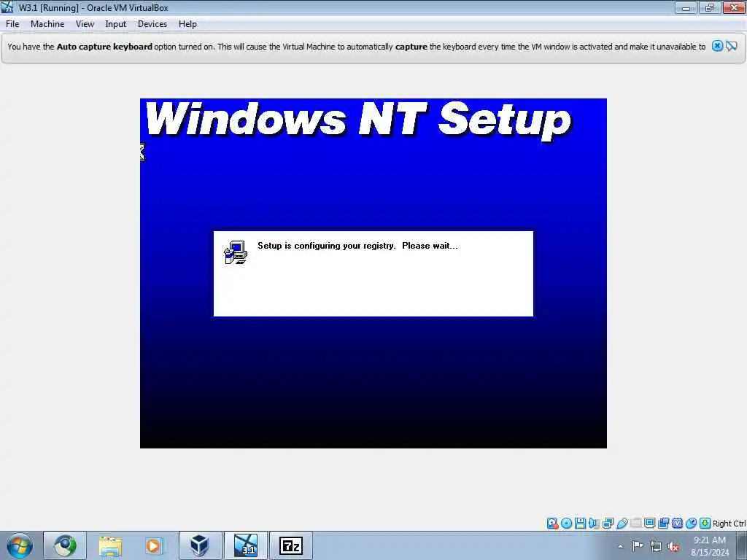This screenshot has width=747, height=560.
Task: Open the Chrome-style browser on taskbar
Action: 65,545
